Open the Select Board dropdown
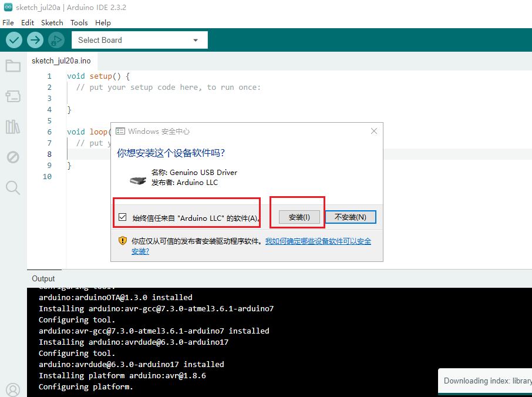Image resolution: width=532 pixels, height=397 pixels. 139,40
